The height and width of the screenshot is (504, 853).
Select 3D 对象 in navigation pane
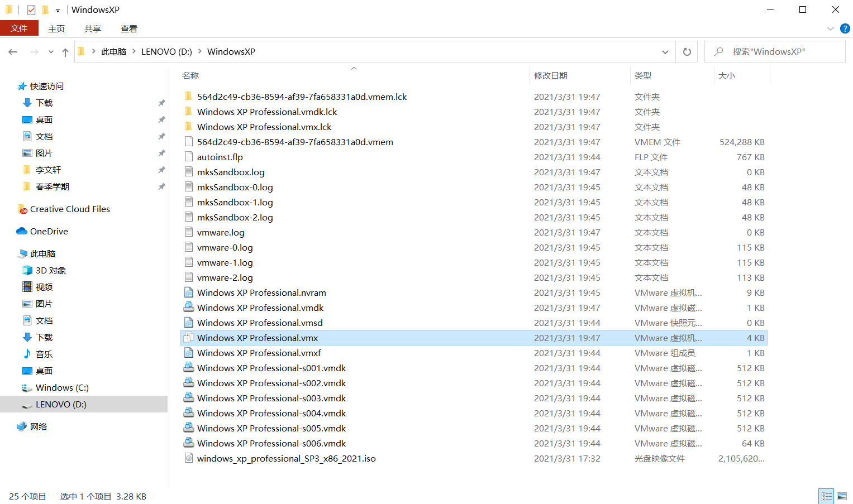(x=51, y=271)
